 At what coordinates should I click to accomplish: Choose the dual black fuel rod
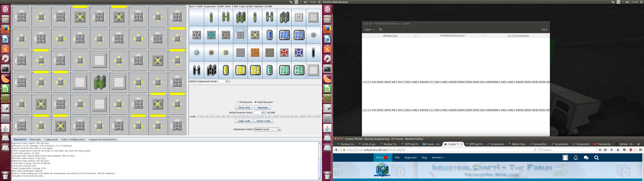pos(197,70)
